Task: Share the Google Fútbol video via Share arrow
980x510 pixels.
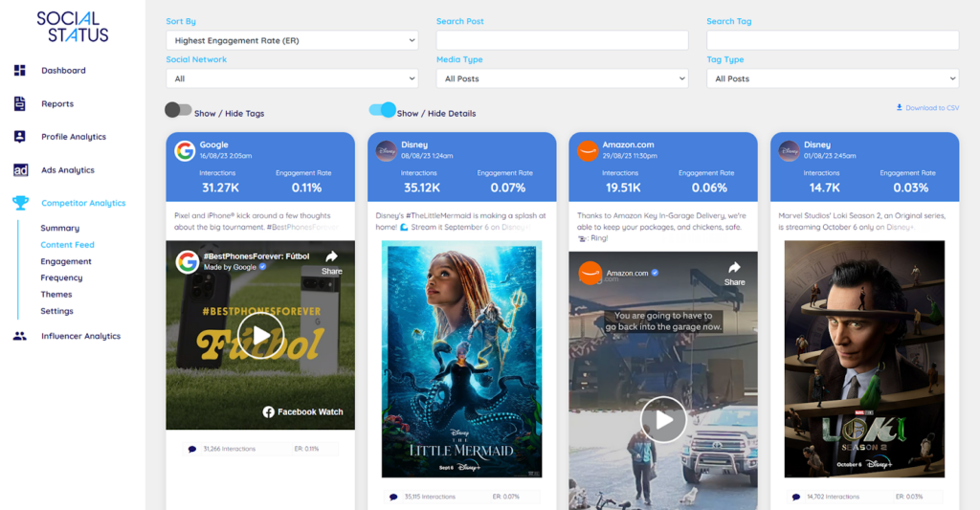Action: click(x=331, y=261)
